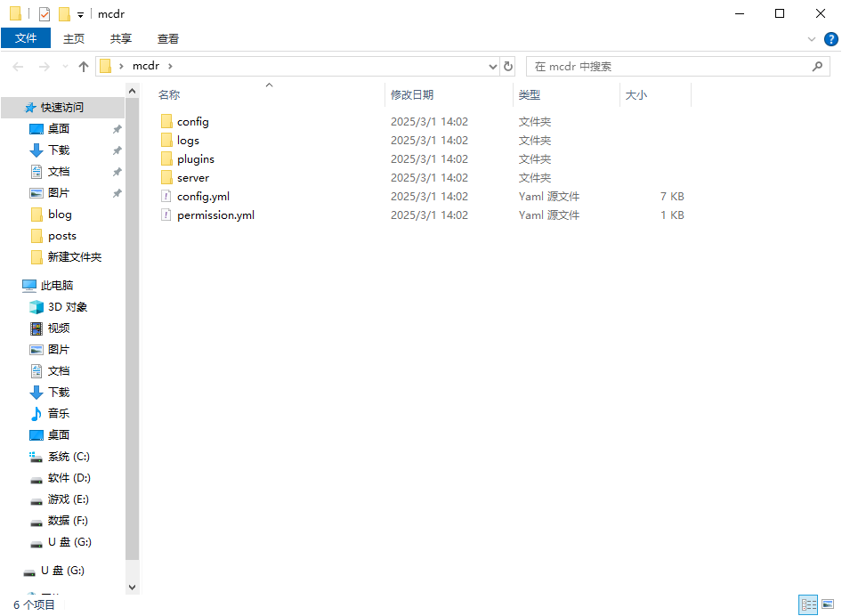Open the Help question mark icon
Screen dimensions: 842x616
point(830,39)
